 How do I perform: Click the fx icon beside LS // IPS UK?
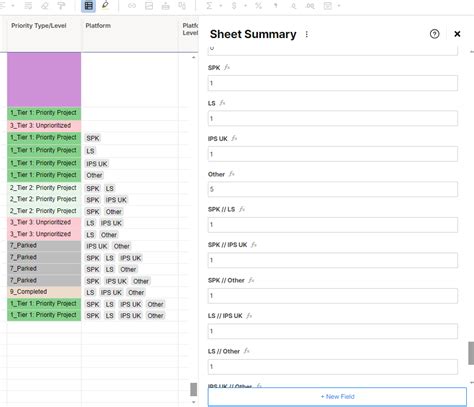pos(249,316)
